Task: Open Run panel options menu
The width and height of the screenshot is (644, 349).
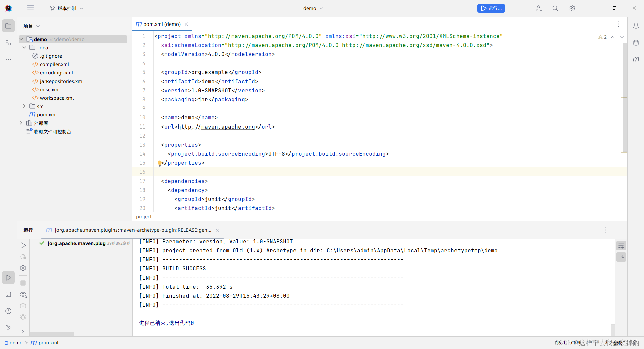Action: click(x=605, y=230)
